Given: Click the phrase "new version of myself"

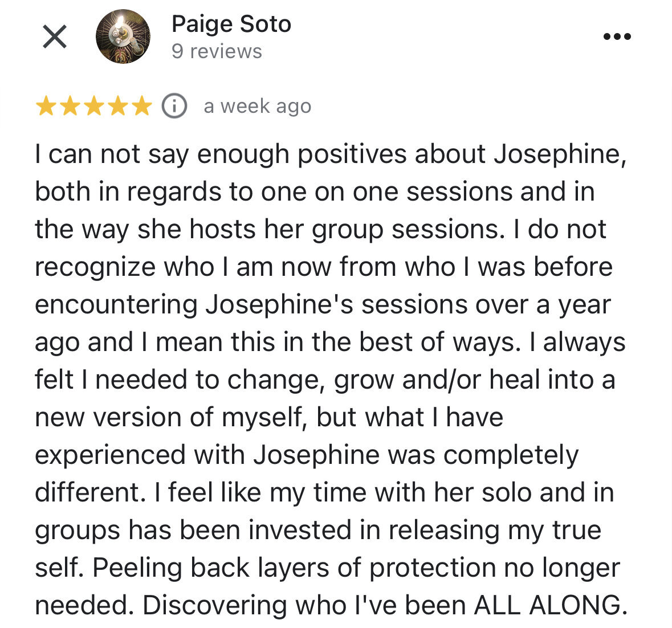Looking at the screenshot, I should (169, 417).
